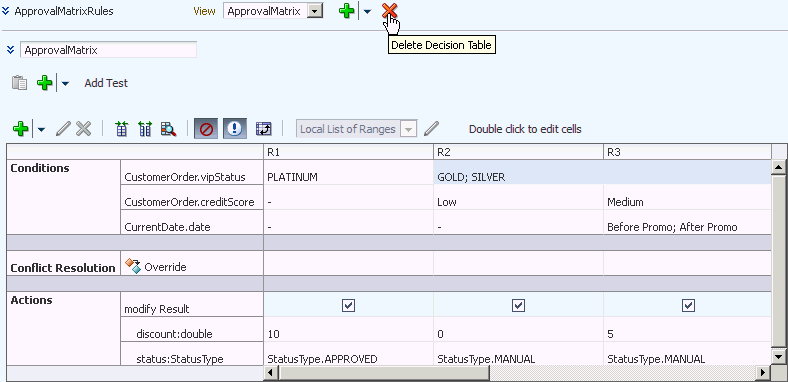Click the compact table icon with inward arrows

(121, 129)
